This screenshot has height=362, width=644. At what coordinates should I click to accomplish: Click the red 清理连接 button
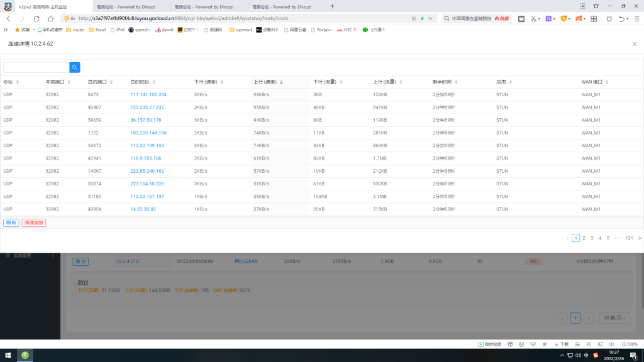point(34,223)
